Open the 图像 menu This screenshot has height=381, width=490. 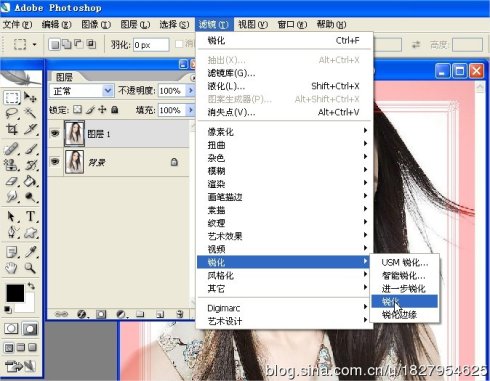(96, 24)
